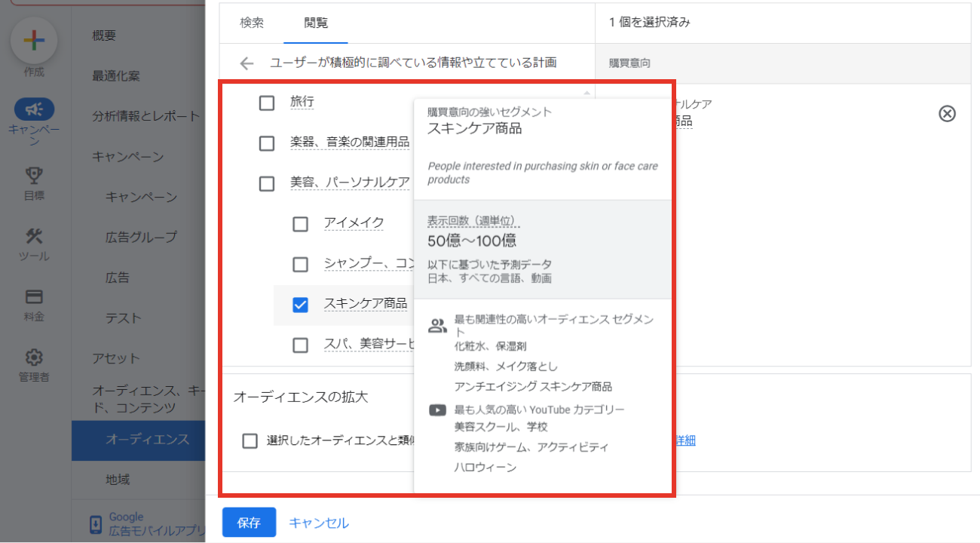
Task: Click the 50億～100億 impressions value
Action: [472, 241]
